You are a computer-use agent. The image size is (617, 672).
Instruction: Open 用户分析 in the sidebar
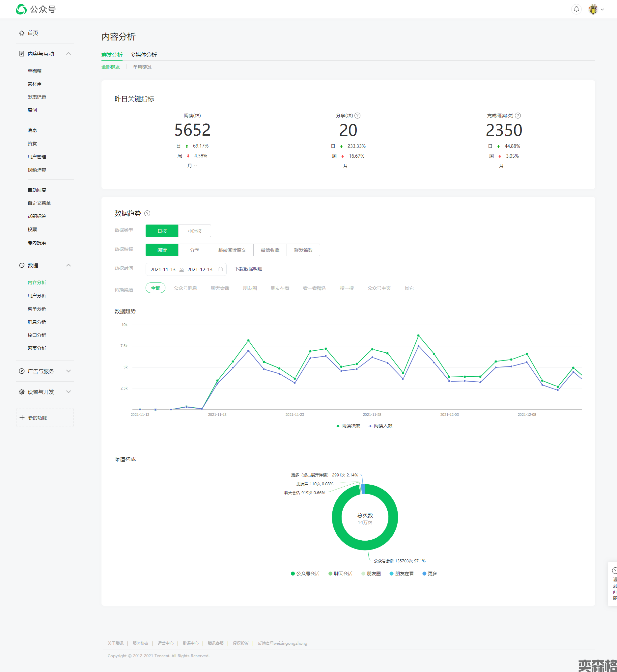click(x=37, y=296)
